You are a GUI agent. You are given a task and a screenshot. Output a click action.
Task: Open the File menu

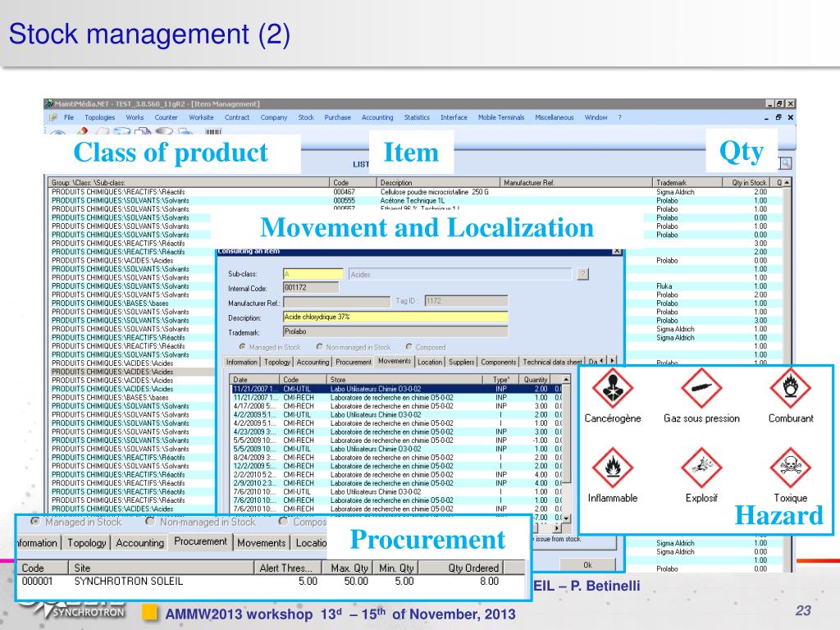pyautogui.click(x=69, y=117)
